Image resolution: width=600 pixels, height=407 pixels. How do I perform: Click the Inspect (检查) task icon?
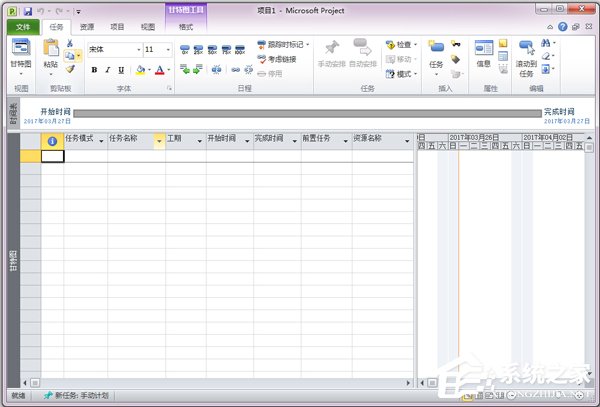click(x=401, y=45)
